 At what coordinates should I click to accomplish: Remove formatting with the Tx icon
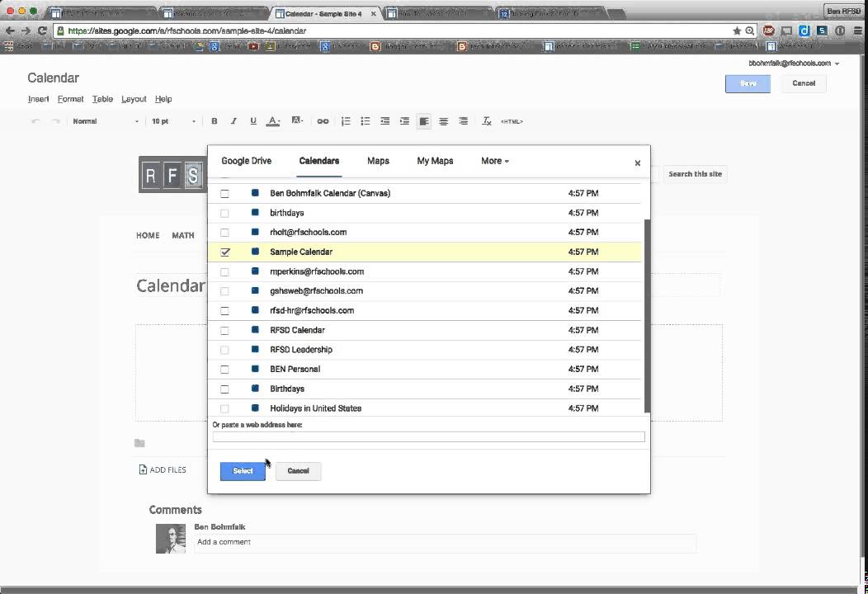[x=487, y=121]
